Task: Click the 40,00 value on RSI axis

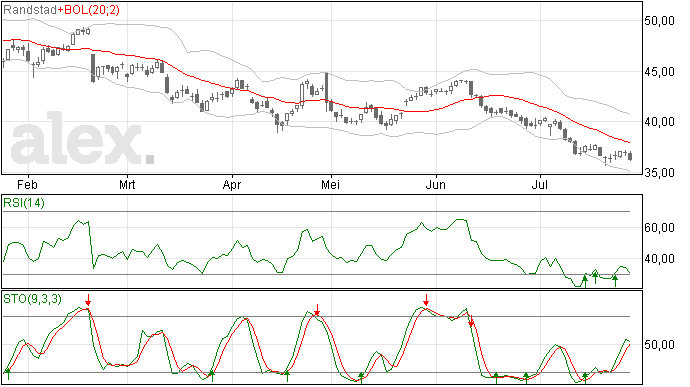Action: (x=659, y=259)
